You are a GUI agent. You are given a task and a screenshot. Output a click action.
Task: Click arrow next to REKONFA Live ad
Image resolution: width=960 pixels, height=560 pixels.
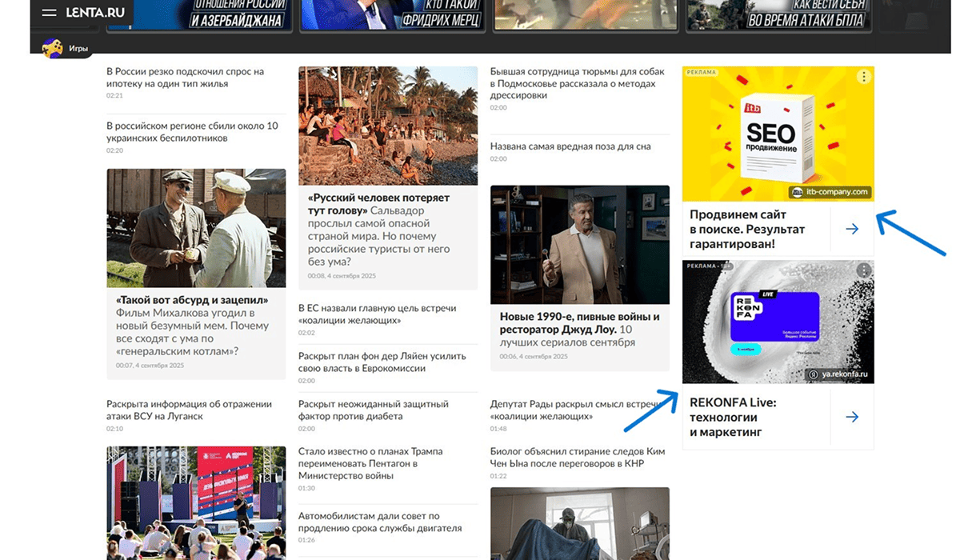[x=852, y=417]
